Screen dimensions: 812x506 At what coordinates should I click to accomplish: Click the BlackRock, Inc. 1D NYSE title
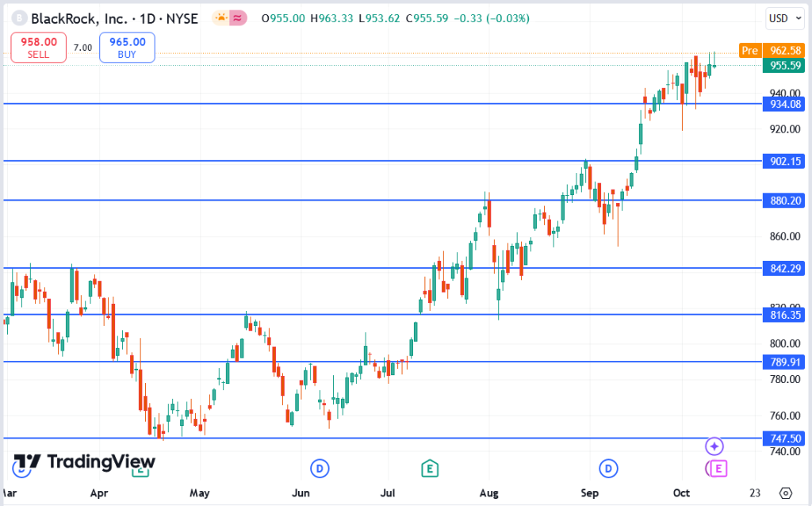(x=114, y=19)
